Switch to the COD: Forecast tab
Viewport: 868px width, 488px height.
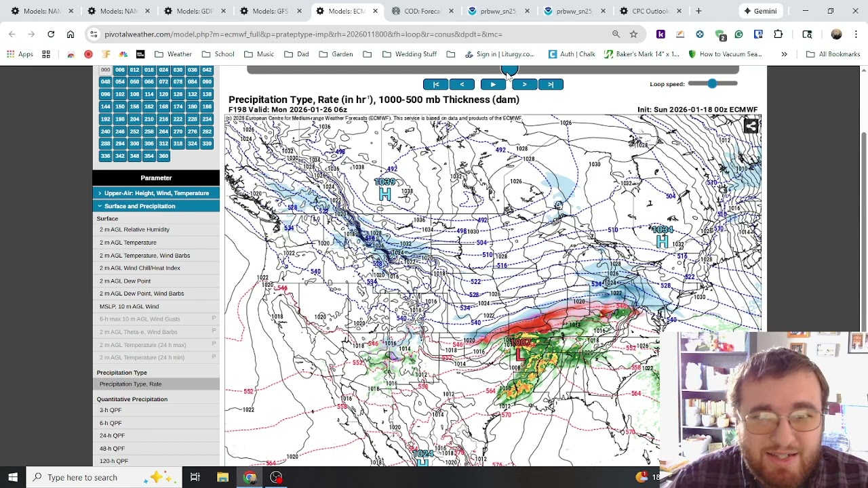(x=422, y=11)
